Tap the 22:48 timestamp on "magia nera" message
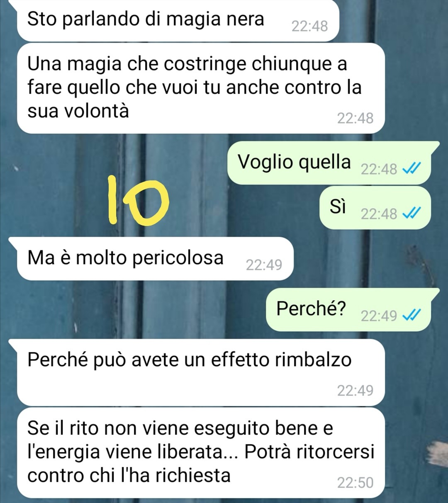The width and height of the screenshot is (448, 503). point(309,26)
